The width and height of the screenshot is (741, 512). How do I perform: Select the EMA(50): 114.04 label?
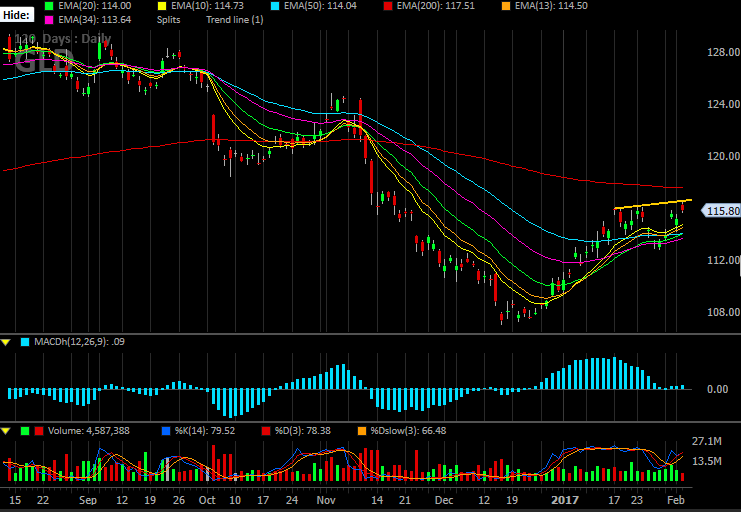tap(320, 6)
